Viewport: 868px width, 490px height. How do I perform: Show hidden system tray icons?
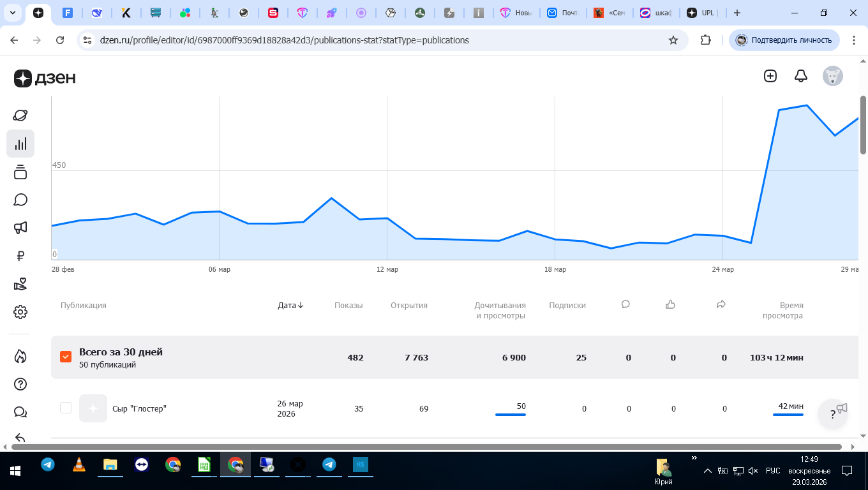tap(707, 471)
